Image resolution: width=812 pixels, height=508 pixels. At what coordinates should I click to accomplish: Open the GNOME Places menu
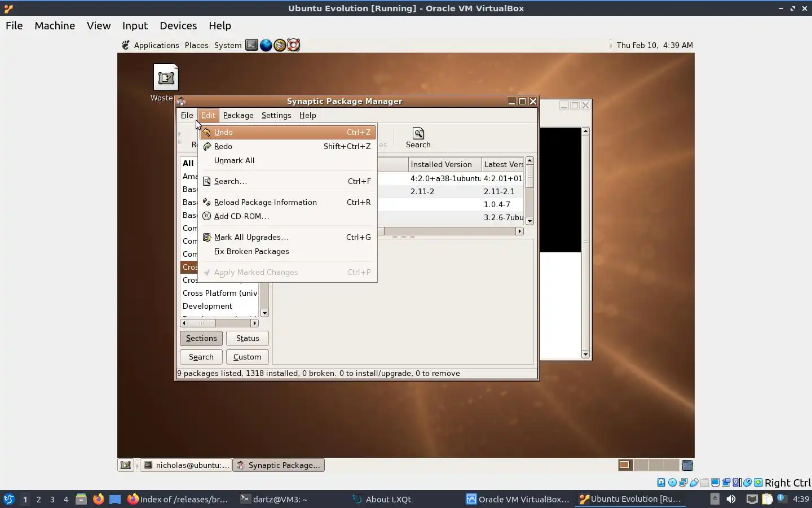pyautogui.click(x=196, y=45)
